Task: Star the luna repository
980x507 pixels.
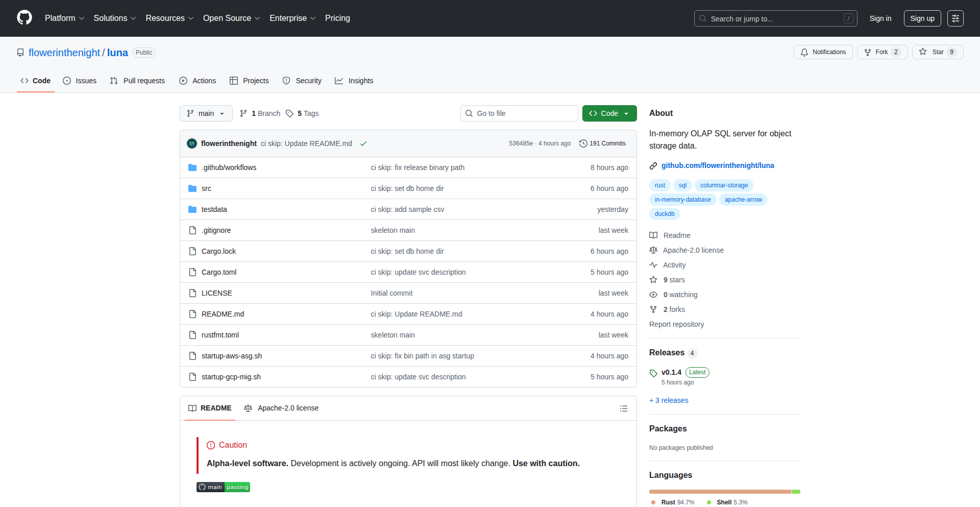Action: click(938, 52)
